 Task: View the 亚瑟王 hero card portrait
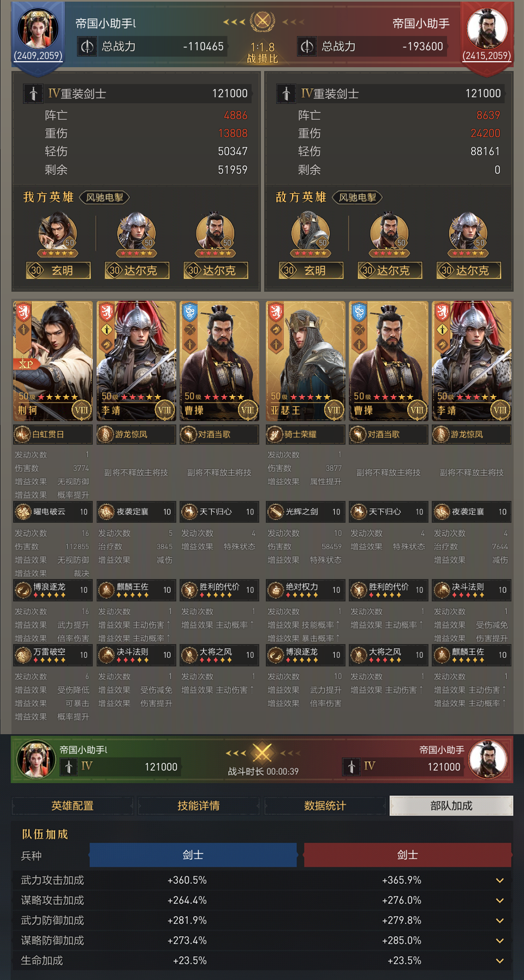point(306,361)
